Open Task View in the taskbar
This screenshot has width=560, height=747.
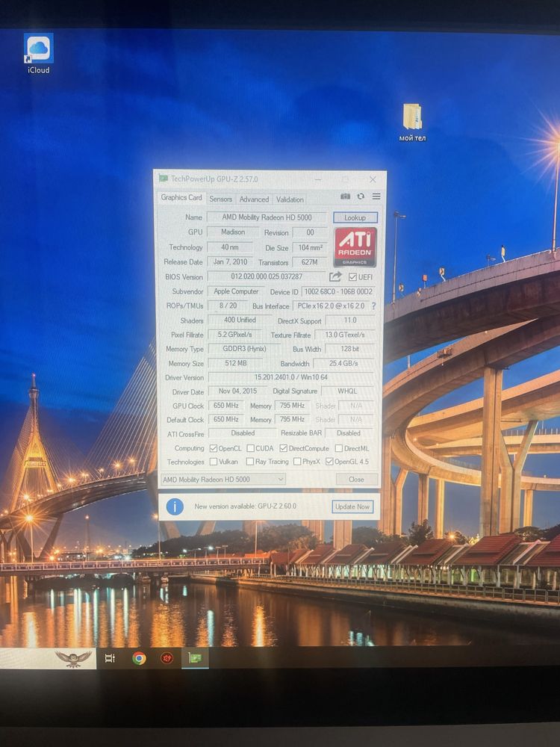[110, 658]
